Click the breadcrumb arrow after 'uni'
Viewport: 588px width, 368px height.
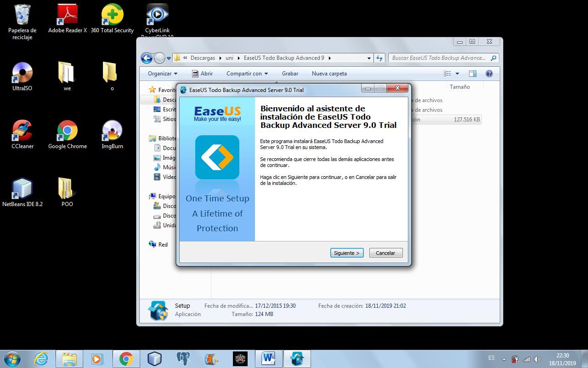pyautogui.click(x=238, y=58)
